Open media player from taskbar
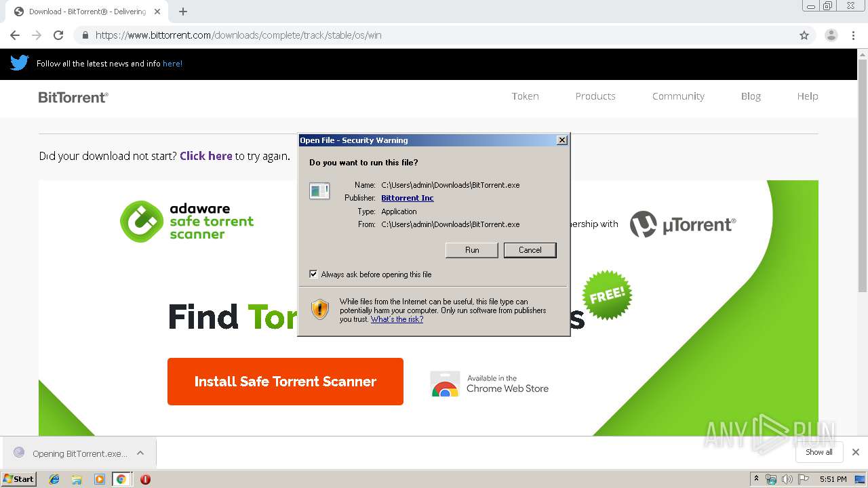 [99, 479]
